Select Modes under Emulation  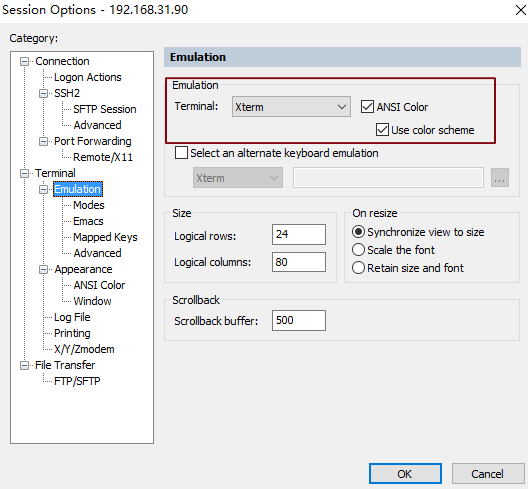pos(89,205)
